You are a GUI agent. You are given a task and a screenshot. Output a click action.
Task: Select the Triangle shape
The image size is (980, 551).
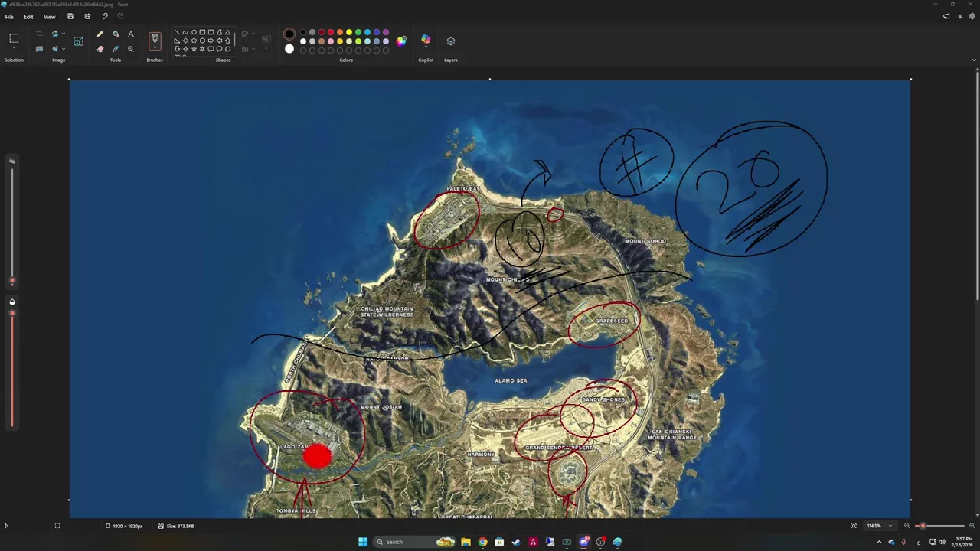tap(227, 33)
